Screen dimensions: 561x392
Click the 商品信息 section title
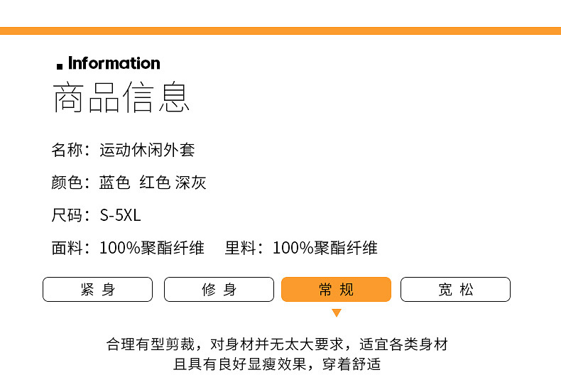coord(121,98)
